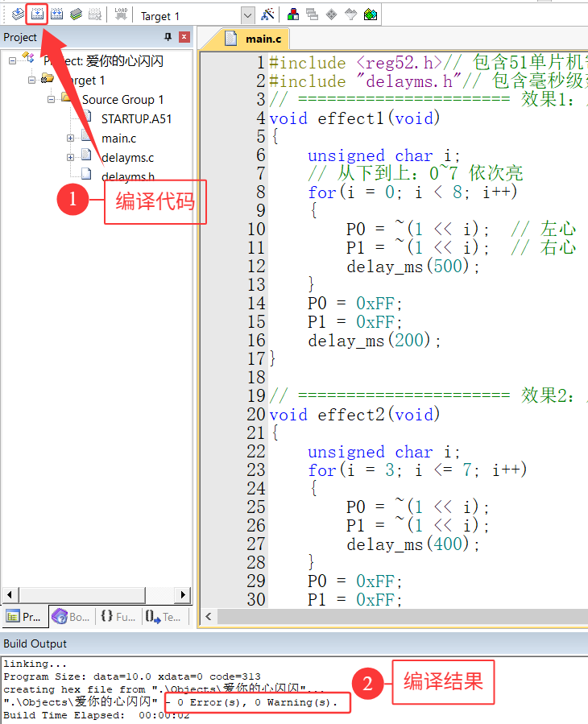The width and height of the screenshot is (588, 724).
Task: Click code line "#include "delayms.h""
Action: (365, 81)
